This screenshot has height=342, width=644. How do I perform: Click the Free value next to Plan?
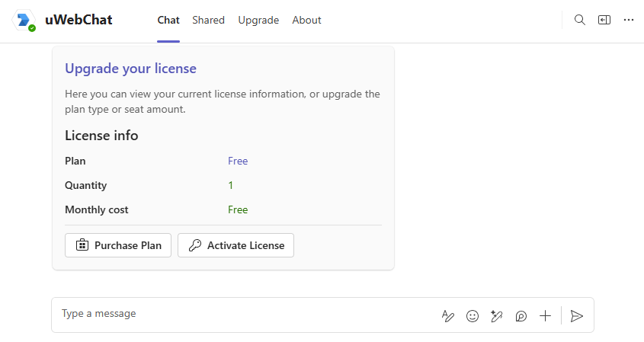[x=238, y=161]
